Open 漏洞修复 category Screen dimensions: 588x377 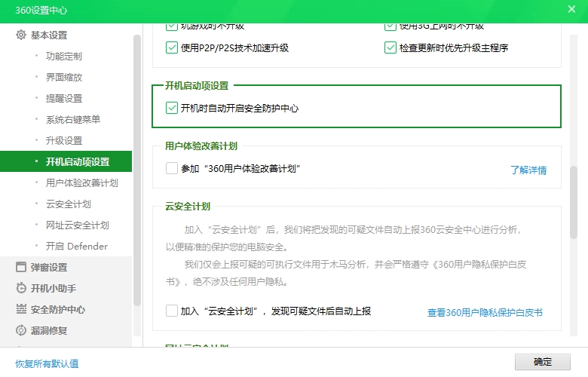49,330
